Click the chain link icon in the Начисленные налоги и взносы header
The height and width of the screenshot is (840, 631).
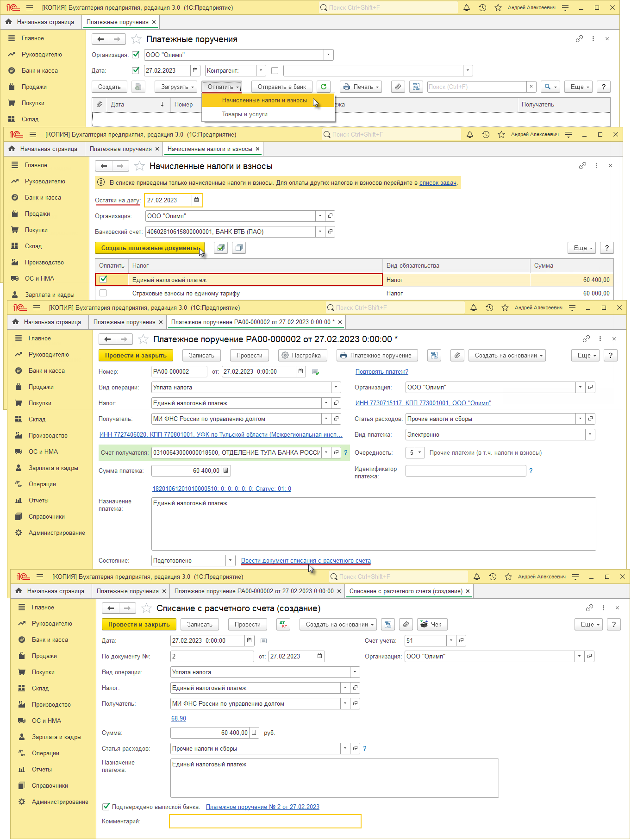[582, 166]
